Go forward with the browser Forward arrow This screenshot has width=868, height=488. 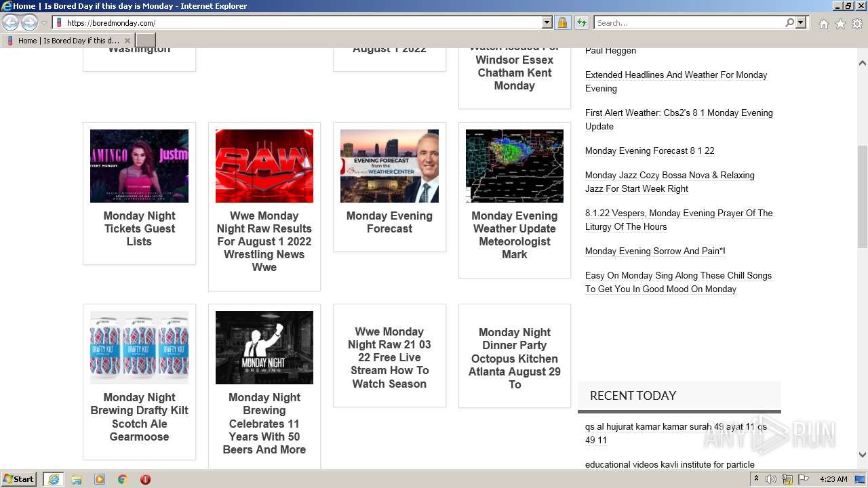click(29, 23)
